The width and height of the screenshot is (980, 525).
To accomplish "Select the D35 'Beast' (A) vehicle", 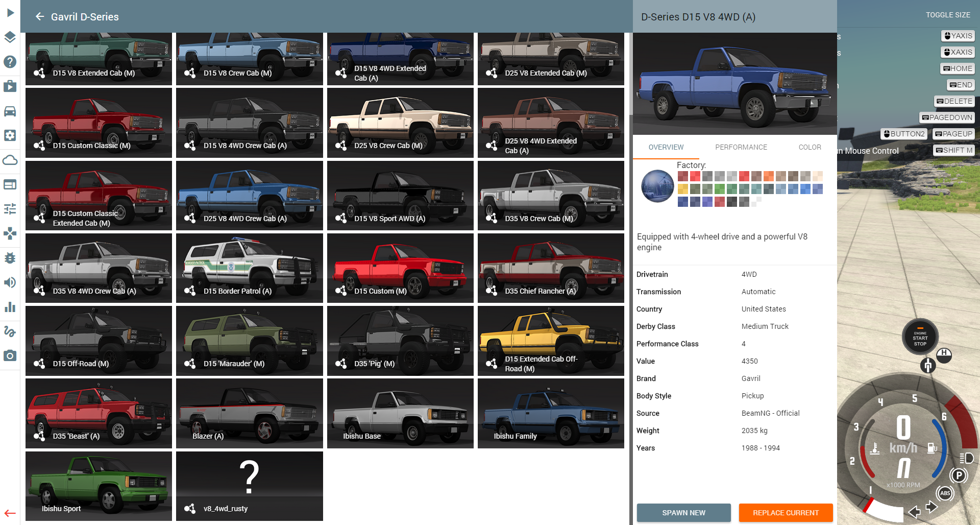I will 99,413.
